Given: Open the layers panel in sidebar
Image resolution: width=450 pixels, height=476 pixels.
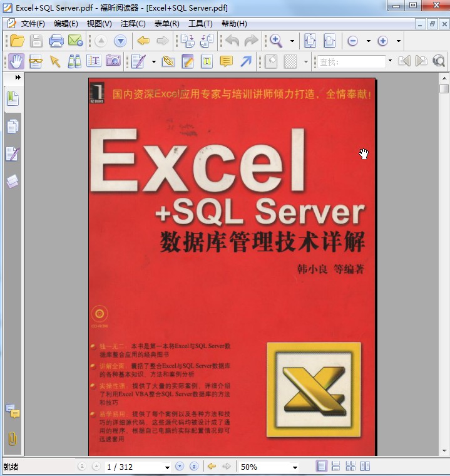Looking at the screenshot, I should tap(13, 181).
